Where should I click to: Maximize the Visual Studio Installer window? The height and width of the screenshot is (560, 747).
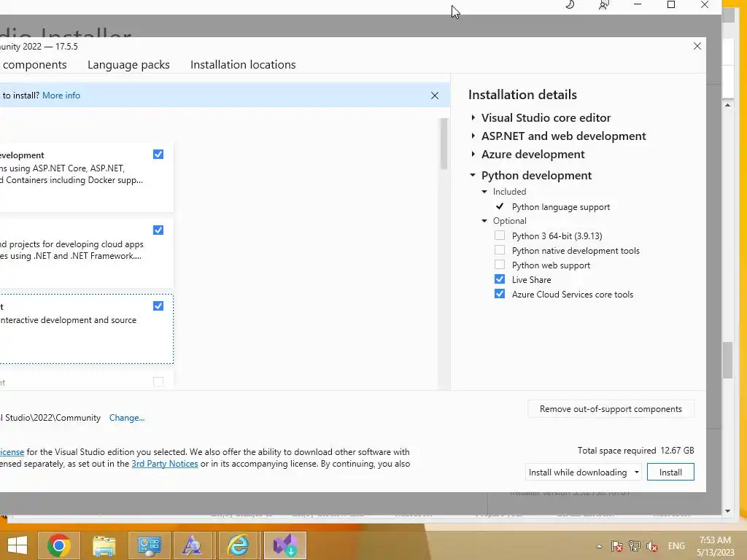[671, 5]
